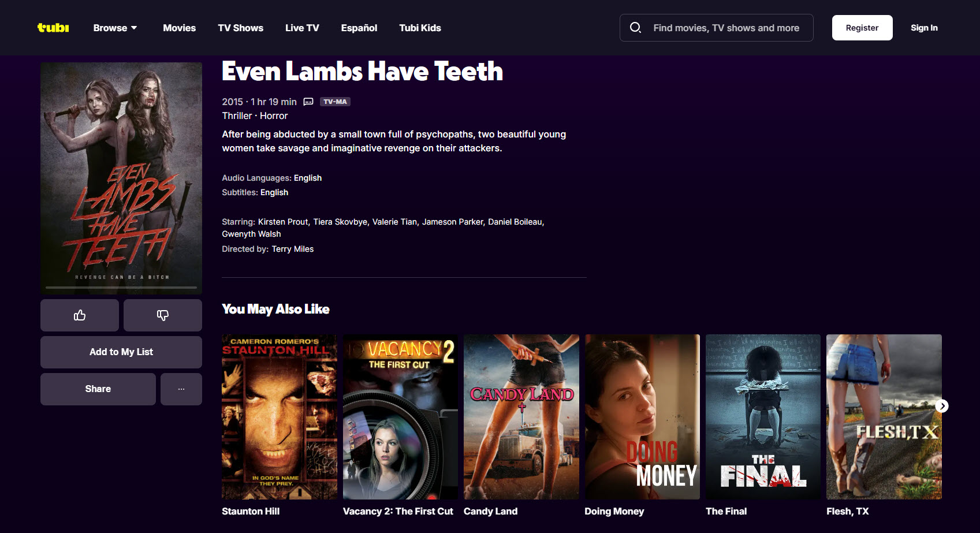This screenshot has width=980, height=533.
Task: Click the Staunton Hill title text
Action: (251, 511)
